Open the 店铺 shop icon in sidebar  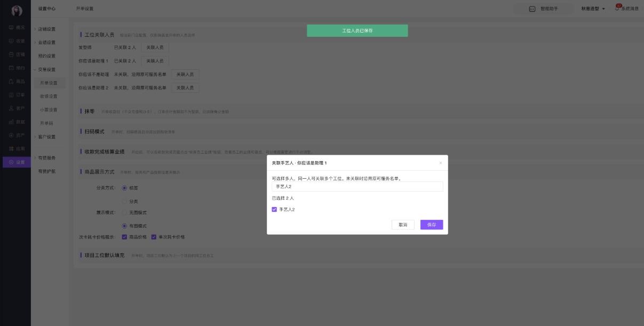pos(11,54)
